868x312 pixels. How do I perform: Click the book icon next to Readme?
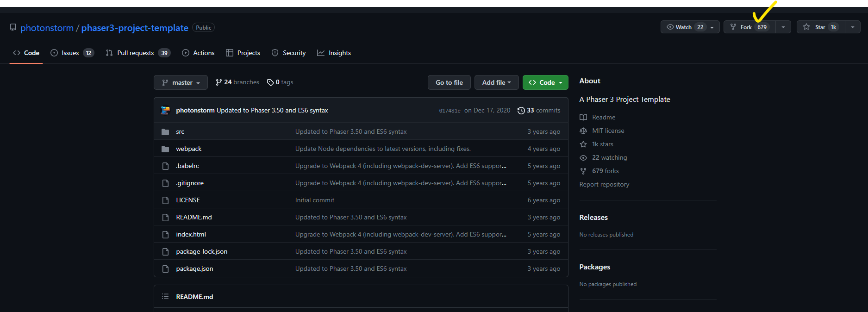[583, 118]
